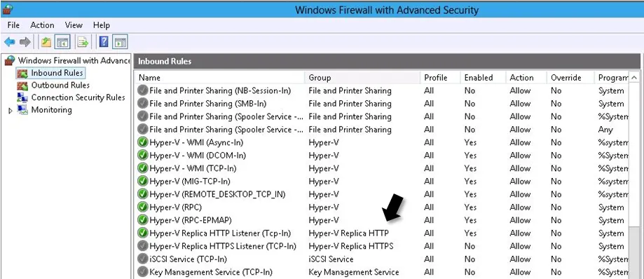Select Hyper-V Replica HTTPS Listener (TCP-In) rule name
The height and width of the screenshot is (279, 644).
[223, 246]
